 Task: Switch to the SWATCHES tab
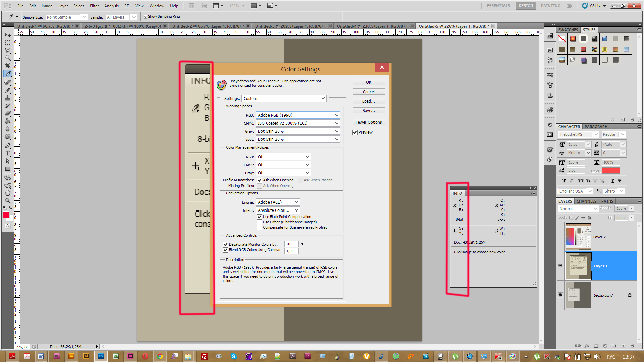tap(568, 30)
